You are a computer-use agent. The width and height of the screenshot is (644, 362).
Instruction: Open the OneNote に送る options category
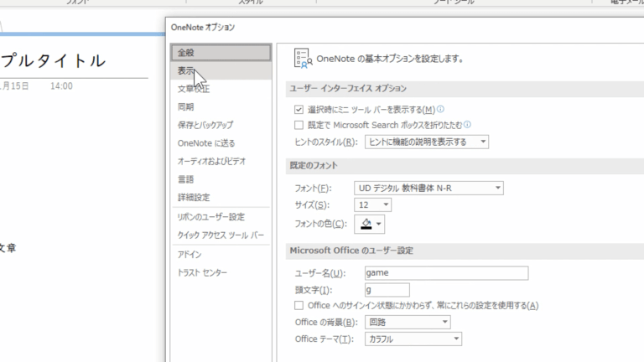click(x=221, y=142)
